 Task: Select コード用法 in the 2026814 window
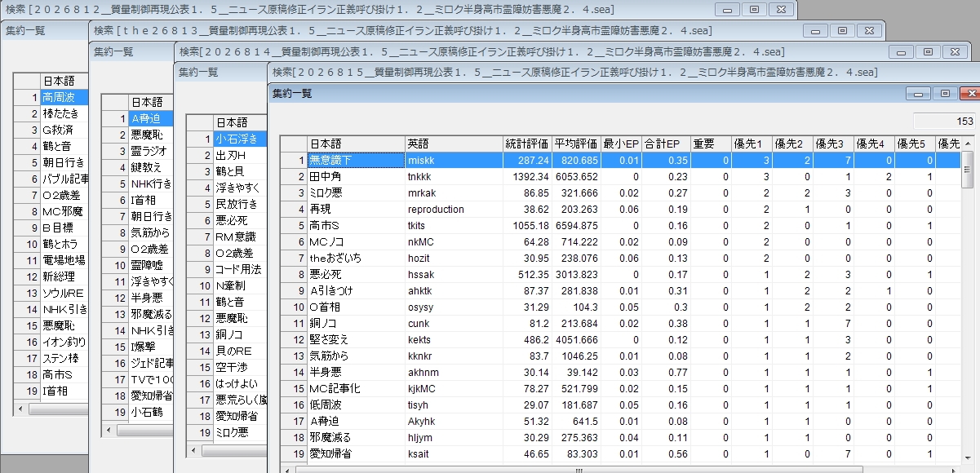coord(240,269)
